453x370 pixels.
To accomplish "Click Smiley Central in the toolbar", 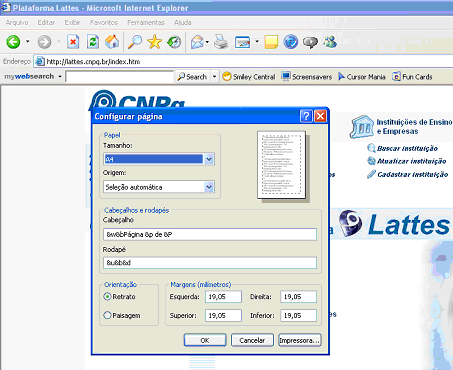I will click(249, 77).
